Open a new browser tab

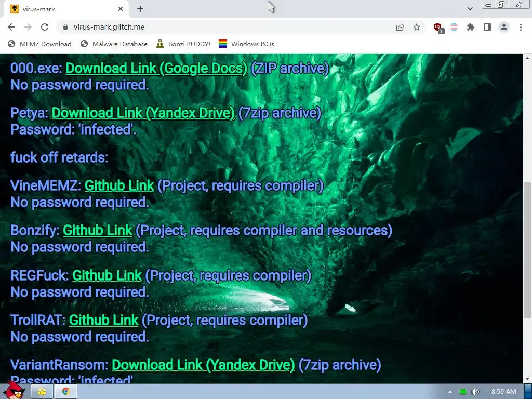click(x=140, y=9)
